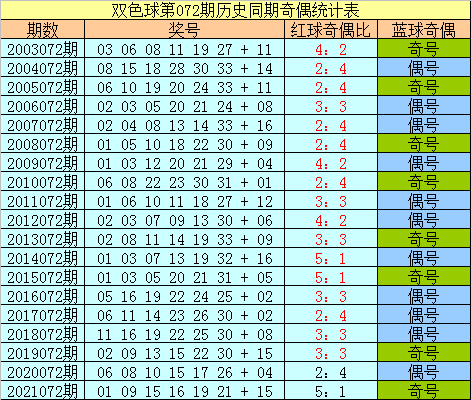Click numbers 01 06 10 11 18 27 + 12

click(184, 202)
